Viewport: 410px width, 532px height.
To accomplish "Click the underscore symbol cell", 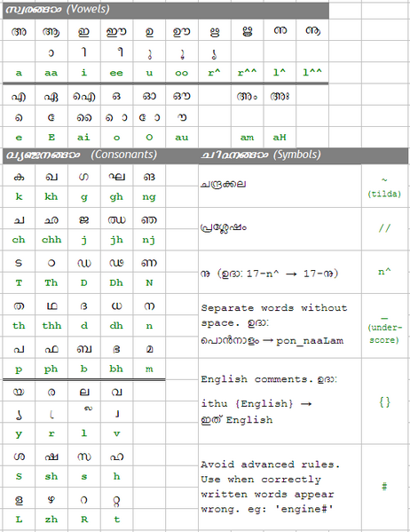I will click(384, 326).
